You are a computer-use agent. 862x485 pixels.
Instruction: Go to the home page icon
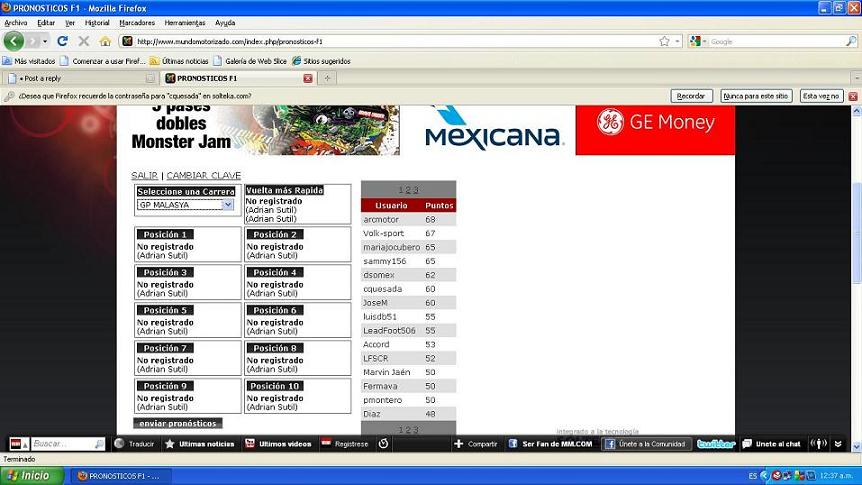[x=105, y=41]
